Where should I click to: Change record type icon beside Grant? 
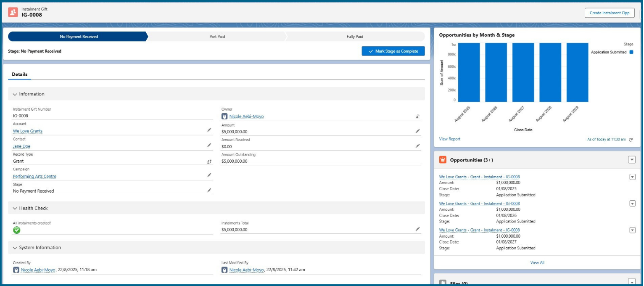[209, 161]
